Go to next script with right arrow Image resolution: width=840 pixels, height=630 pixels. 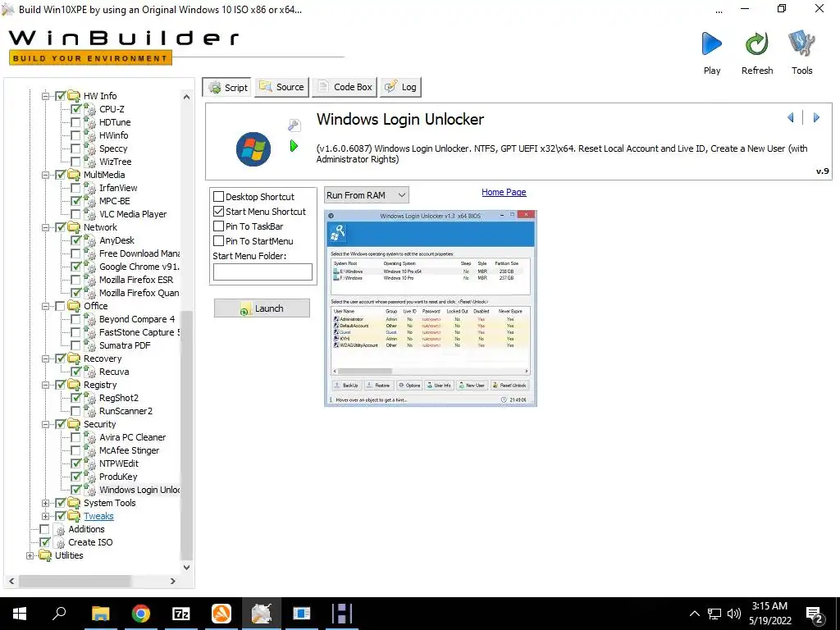click(816, 117)
